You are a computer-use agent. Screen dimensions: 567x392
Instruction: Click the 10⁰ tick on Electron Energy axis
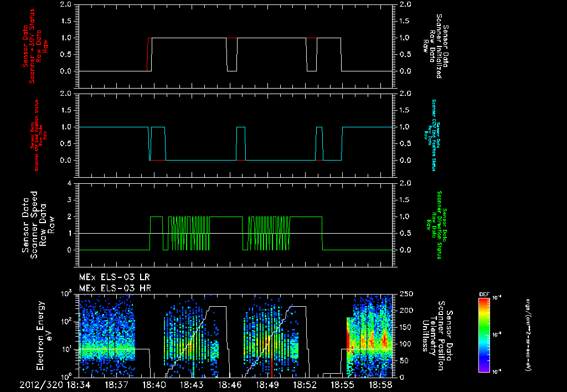click(65, 376)
